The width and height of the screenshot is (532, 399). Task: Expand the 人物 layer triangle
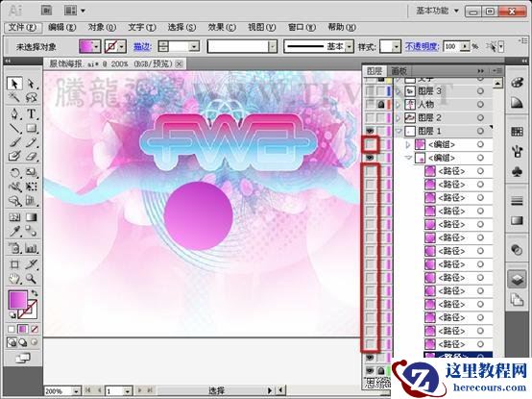[399, 104]
